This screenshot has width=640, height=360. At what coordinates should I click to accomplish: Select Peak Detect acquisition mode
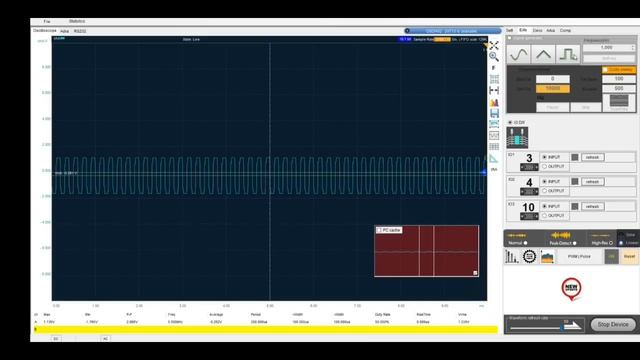click(574, 243)
